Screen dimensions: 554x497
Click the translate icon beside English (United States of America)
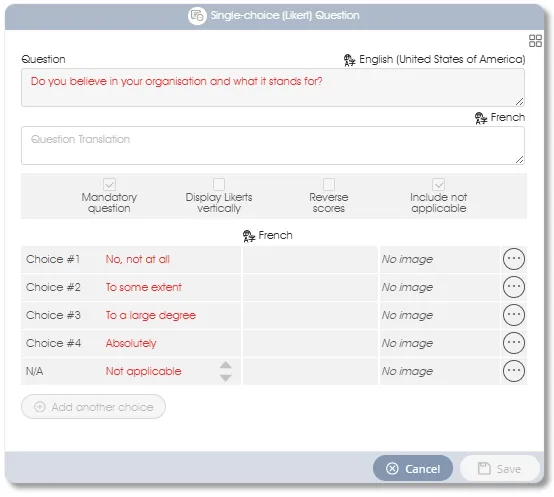[x=349, y=60]
